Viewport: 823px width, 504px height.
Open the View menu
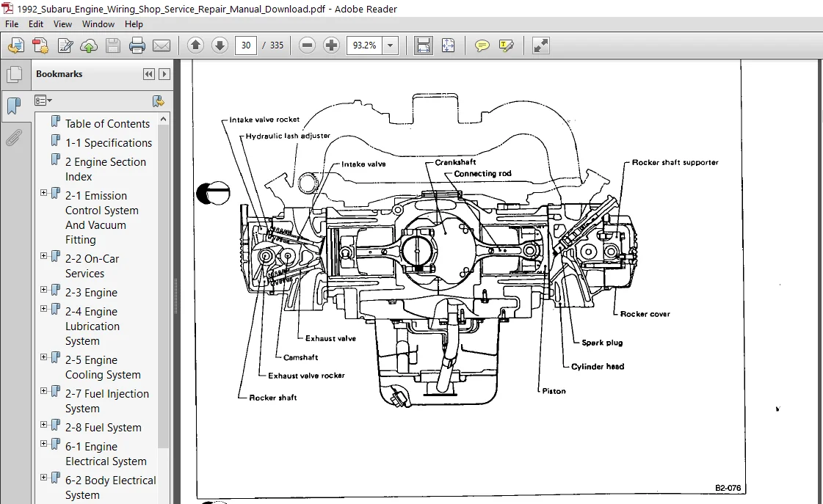(x=62, y=24)
